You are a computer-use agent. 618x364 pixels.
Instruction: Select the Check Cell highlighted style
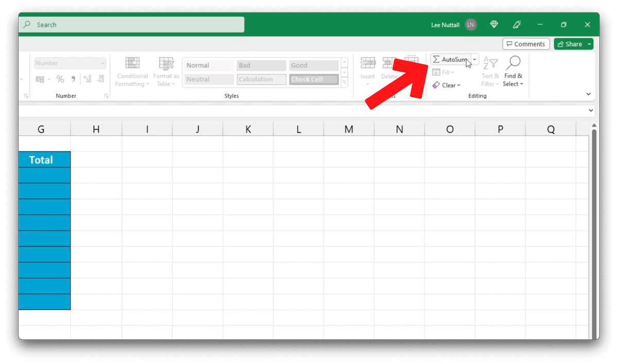[313, 79]
